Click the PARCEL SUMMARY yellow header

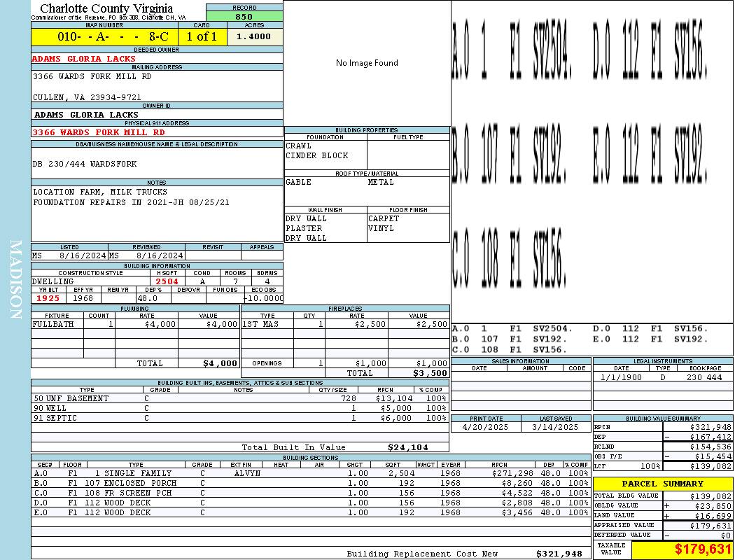(662, 483)
